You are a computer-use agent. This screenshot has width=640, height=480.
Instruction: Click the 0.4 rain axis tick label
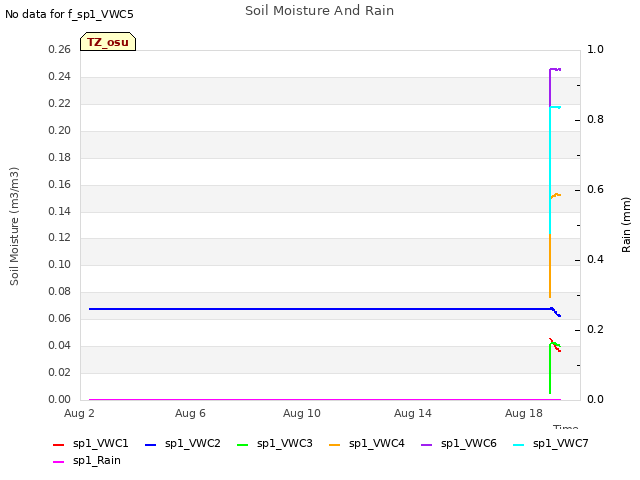[595, 259]
